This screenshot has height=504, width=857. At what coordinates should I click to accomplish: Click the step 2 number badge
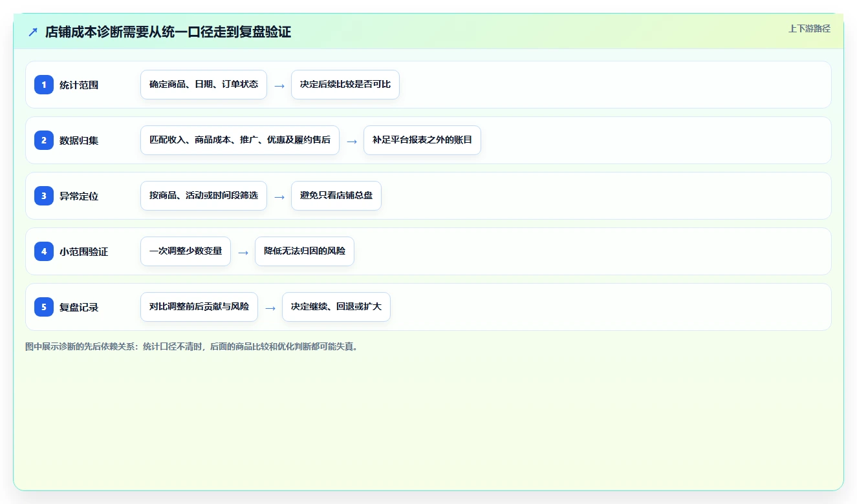pos(44,140)
